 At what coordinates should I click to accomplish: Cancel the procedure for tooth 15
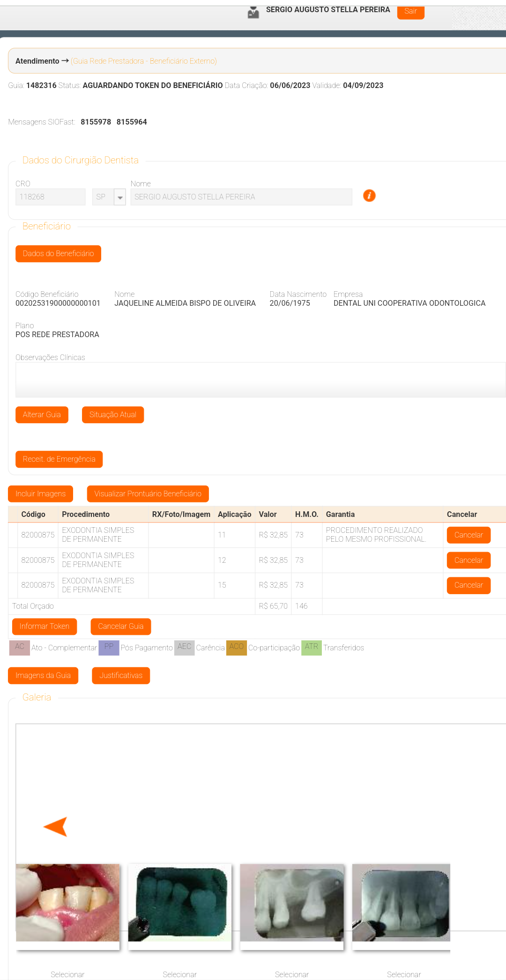[468, 585]
